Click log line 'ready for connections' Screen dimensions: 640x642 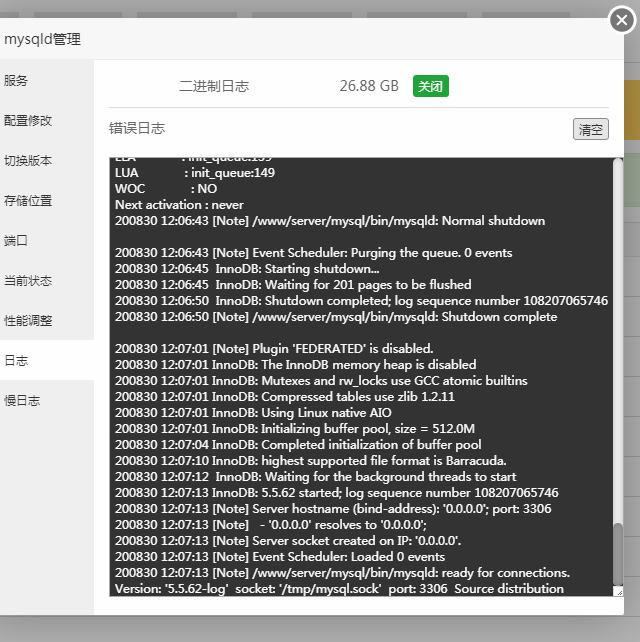(342, 572)
